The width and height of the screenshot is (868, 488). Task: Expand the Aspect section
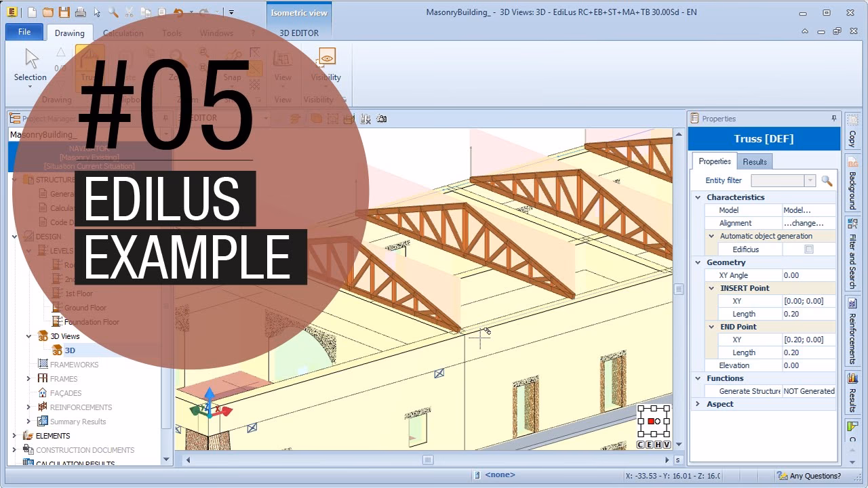click(x=697, y=404)
